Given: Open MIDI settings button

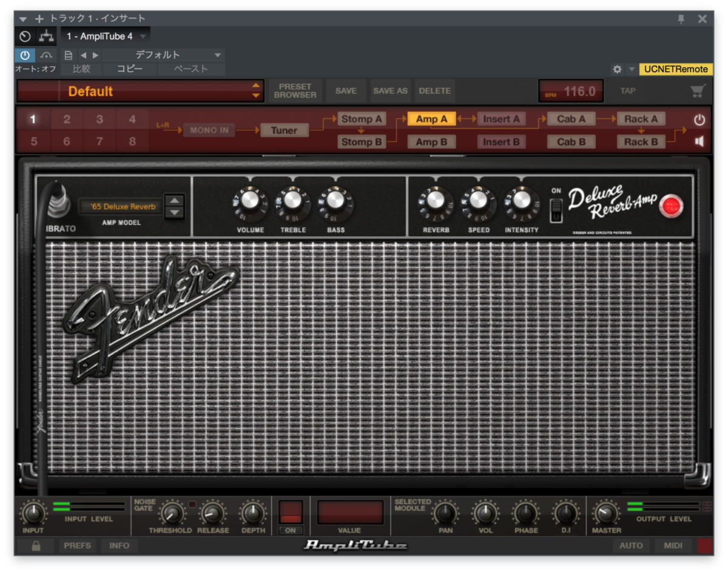Looking at the screenshot, I should point(673,546).
